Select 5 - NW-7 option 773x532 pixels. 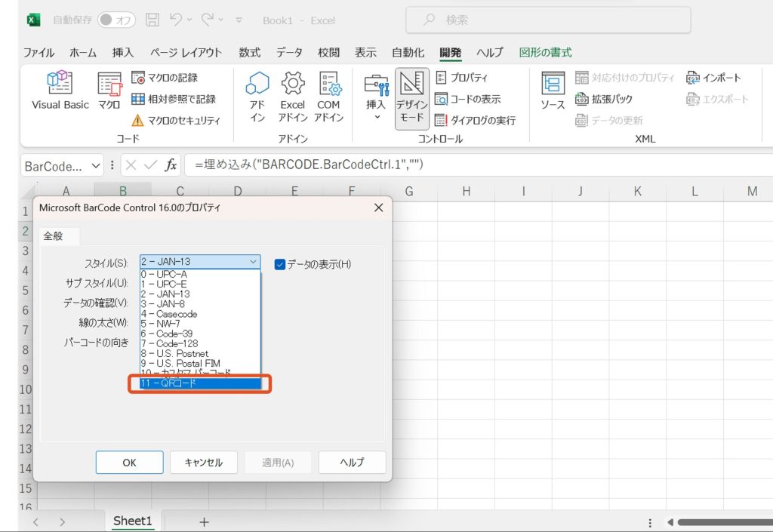pos(201,324)
